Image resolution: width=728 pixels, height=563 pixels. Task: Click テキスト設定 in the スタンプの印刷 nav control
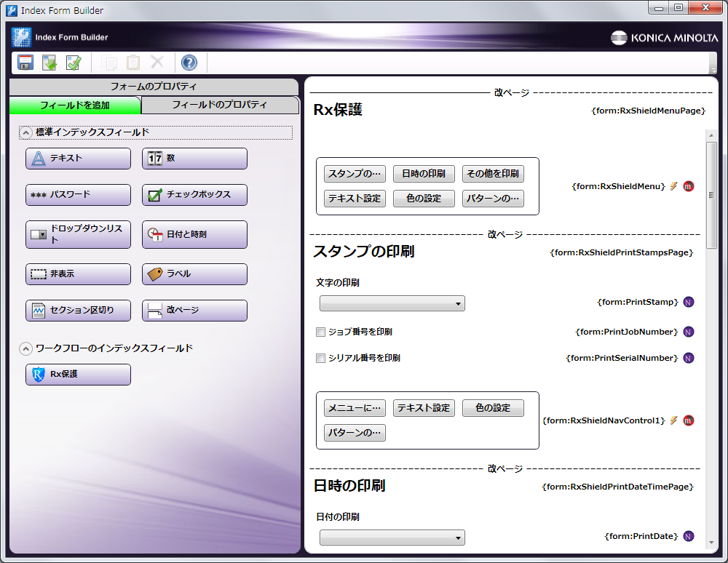tap(424, 408)
